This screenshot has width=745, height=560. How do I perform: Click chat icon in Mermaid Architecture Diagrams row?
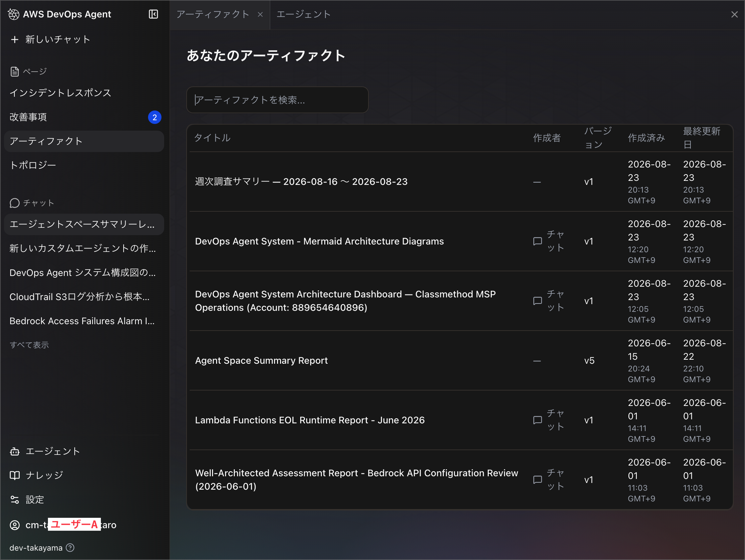click(538, 241)
